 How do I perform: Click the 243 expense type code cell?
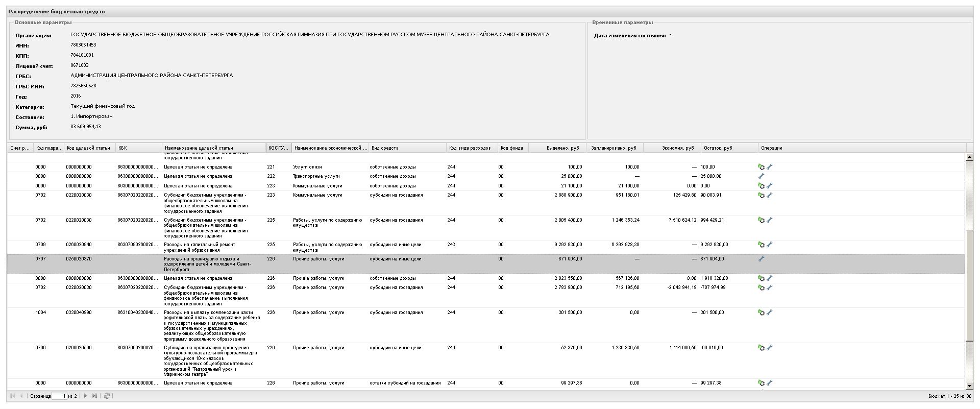click(451, 245)
